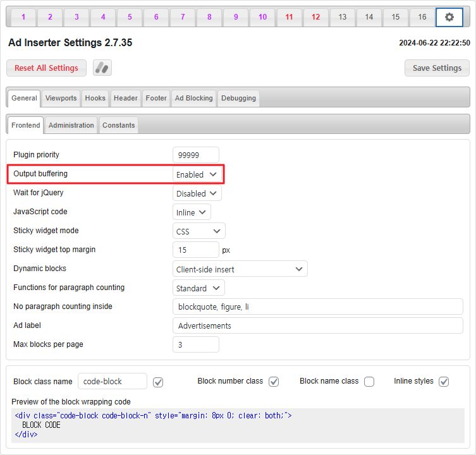This screenshot has width=476, height=455.
Task: Select the Administration sub-tab
Action: pos(71,125)
